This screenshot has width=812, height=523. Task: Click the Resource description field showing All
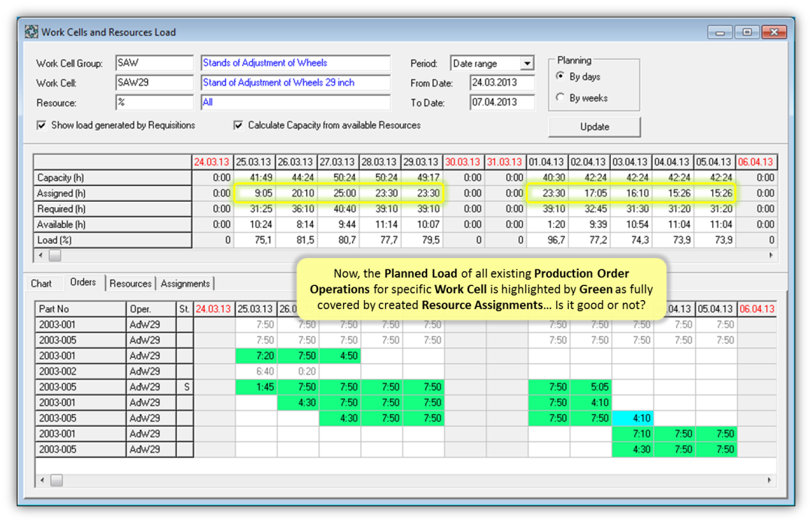click(x=296, y=103)
